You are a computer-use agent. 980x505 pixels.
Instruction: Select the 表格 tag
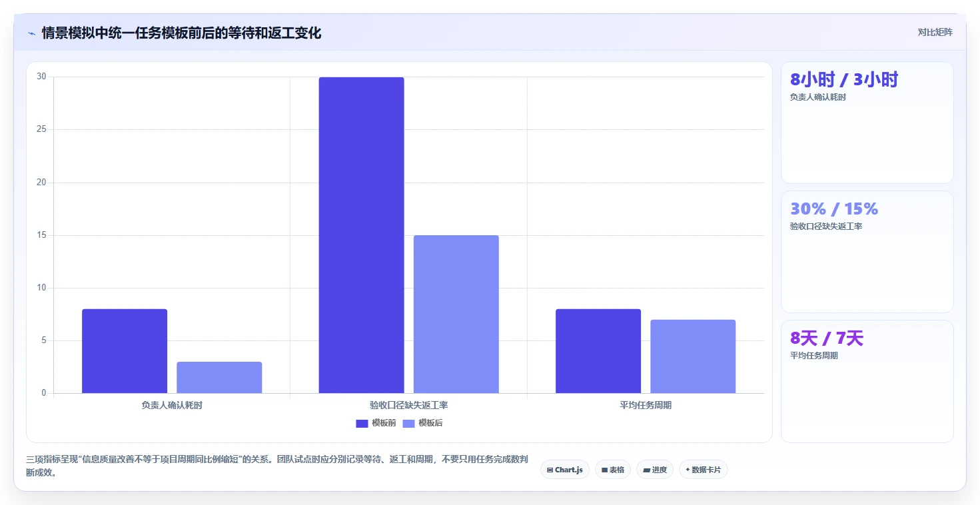pos(613,470)
